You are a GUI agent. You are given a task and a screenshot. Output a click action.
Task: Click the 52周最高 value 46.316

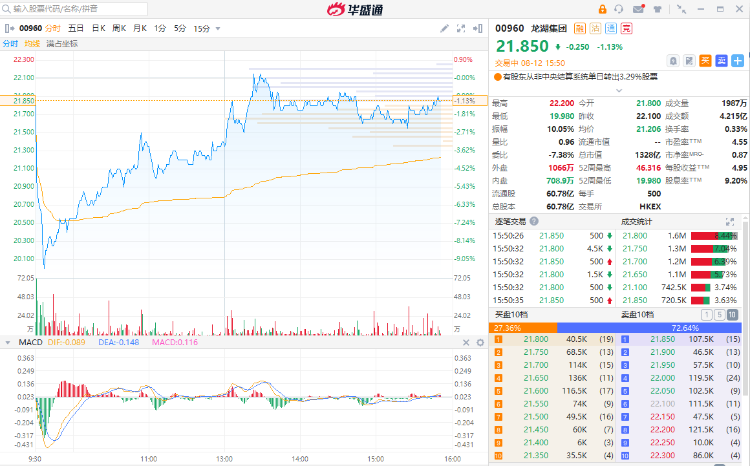tap(648, 168)
